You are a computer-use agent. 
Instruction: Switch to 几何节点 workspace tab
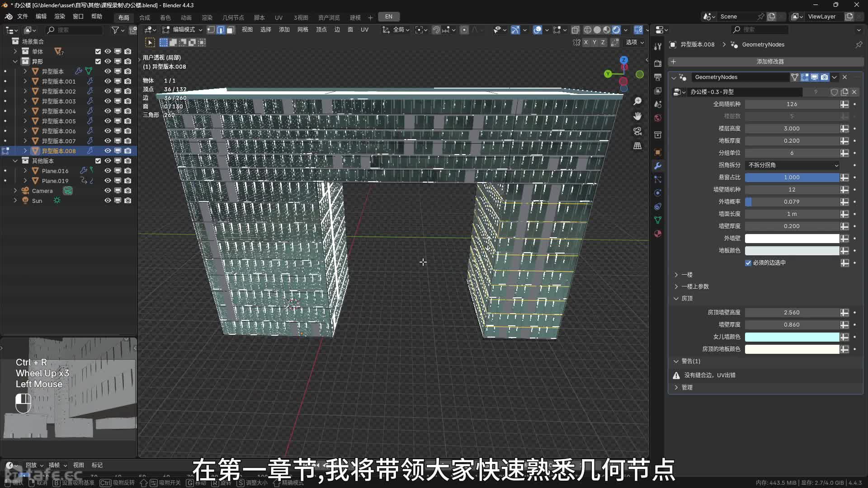[233, 18]
